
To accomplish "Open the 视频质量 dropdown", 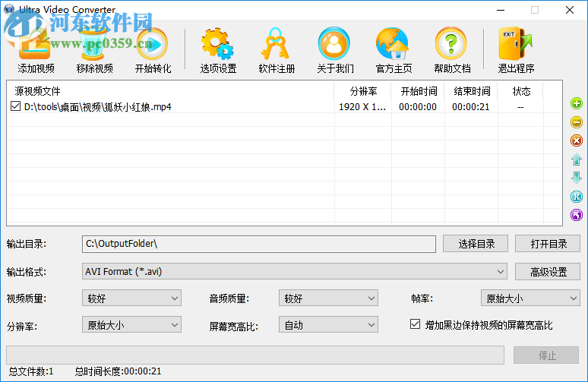I will (x=131, y=298).
